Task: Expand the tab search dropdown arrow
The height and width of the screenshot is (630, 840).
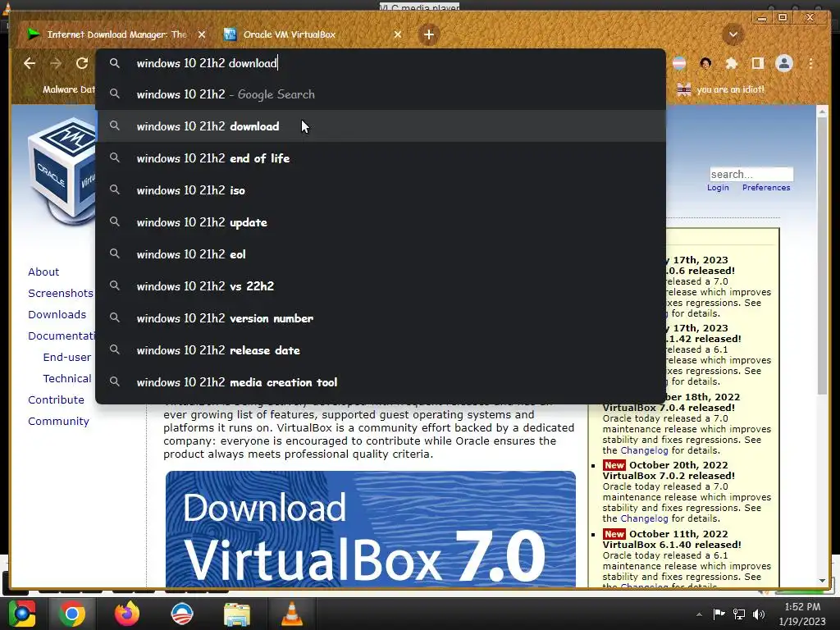Action: click(733, 34)
